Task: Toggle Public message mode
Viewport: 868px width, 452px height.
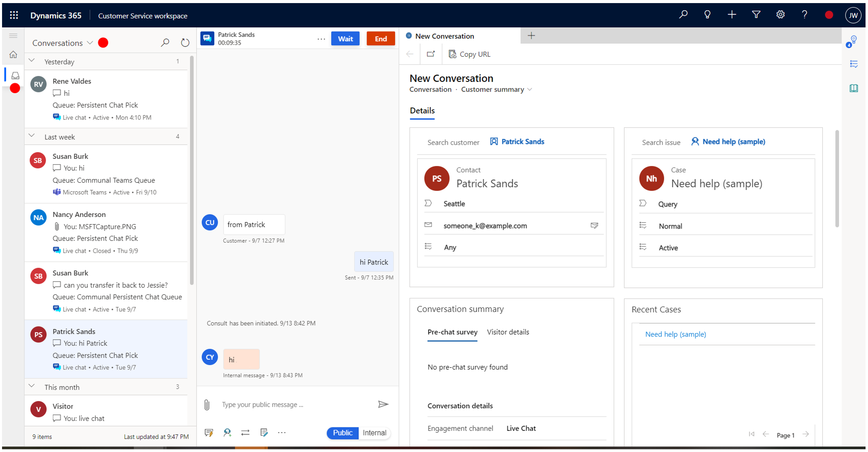Action: pos(343,432)
